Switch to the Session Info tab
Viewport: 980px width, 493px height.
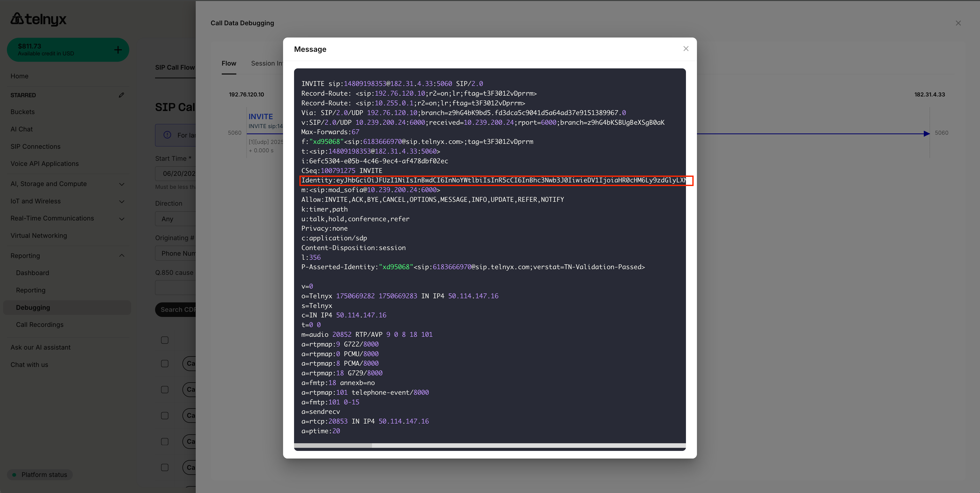click(266, 64)
